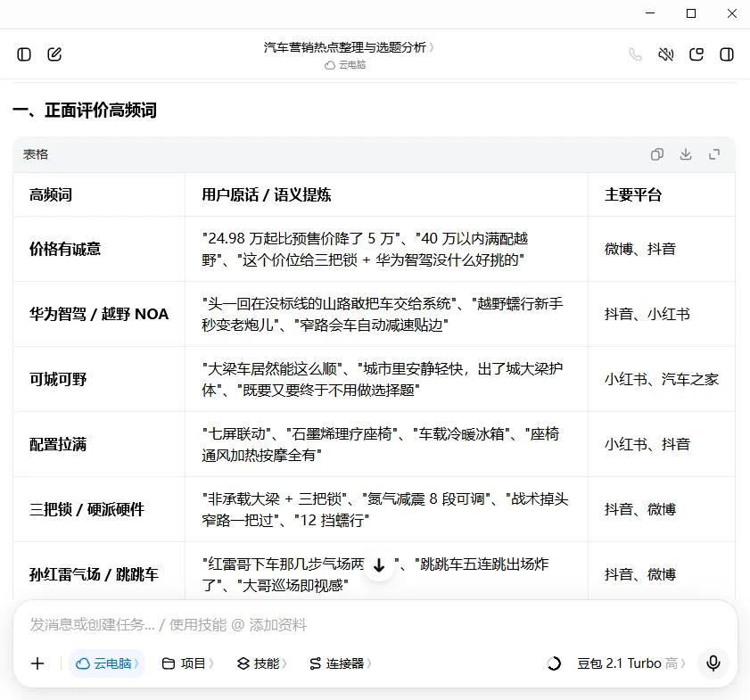This screenshot has width=750, height=700.
Task: Click column header 用户原话 / 语义提炼
Action: click(267, 194)
